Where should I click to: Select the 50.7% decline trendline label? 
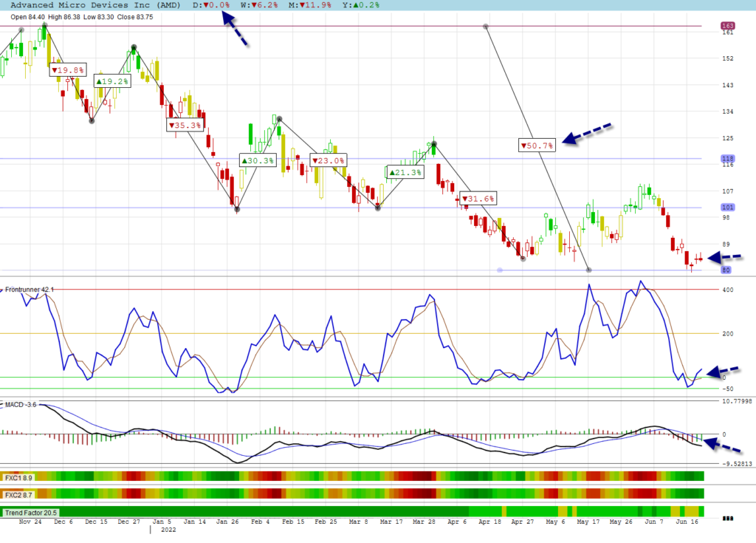[537, 146]
